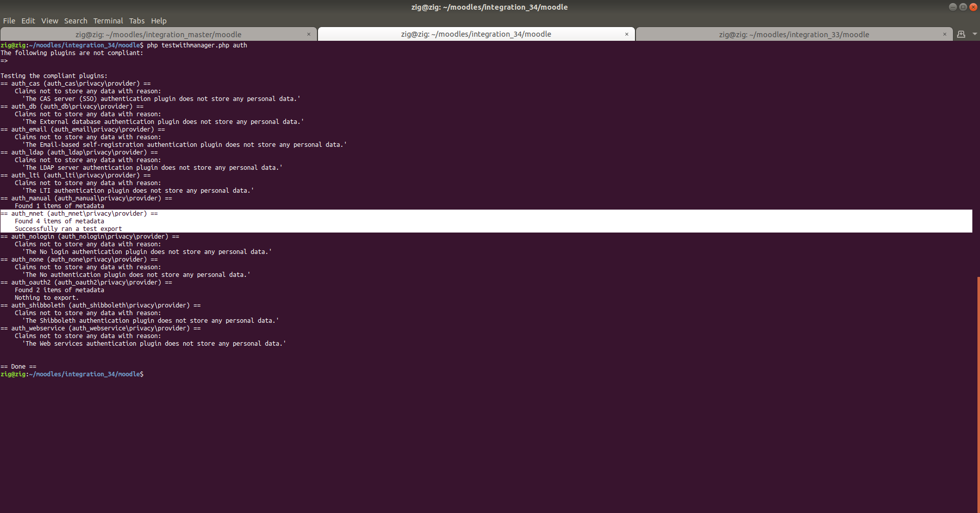
Task: Click the Email-based self-registration reason text
Action: click(184, 145)
